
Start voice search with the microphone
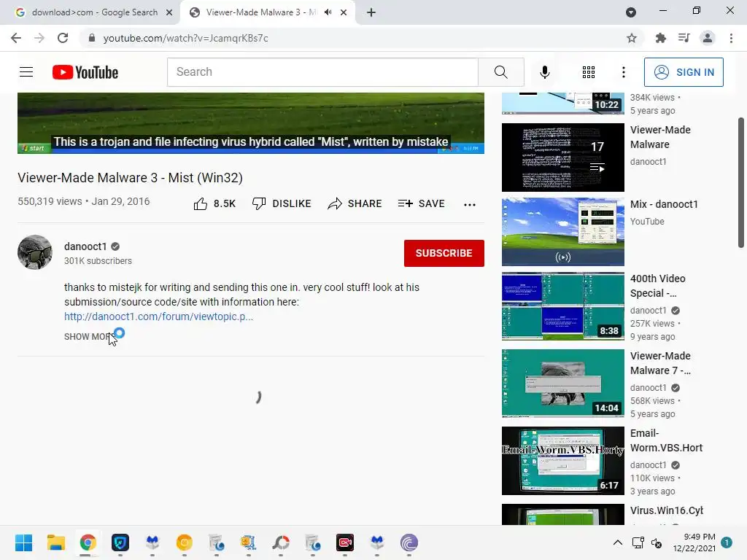click(x=544, y=72)
